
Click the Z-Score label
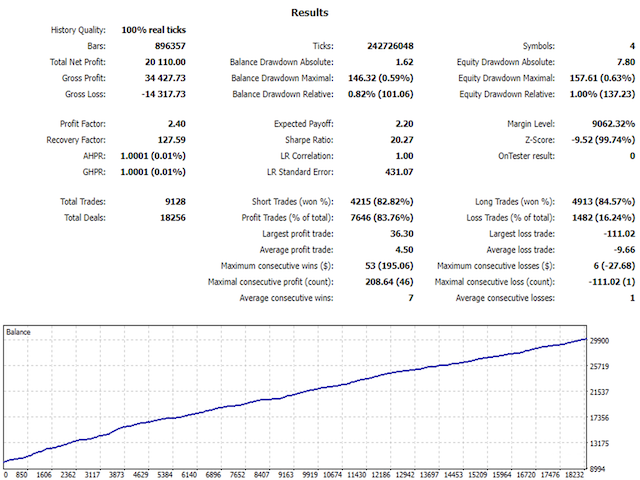[540, 140]
